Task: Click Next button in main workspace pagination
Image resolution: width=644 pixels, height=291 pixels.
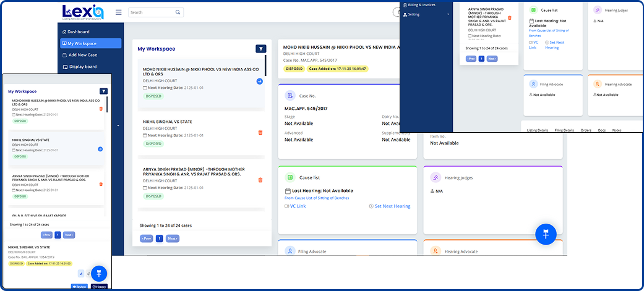Action: (173, 238)
